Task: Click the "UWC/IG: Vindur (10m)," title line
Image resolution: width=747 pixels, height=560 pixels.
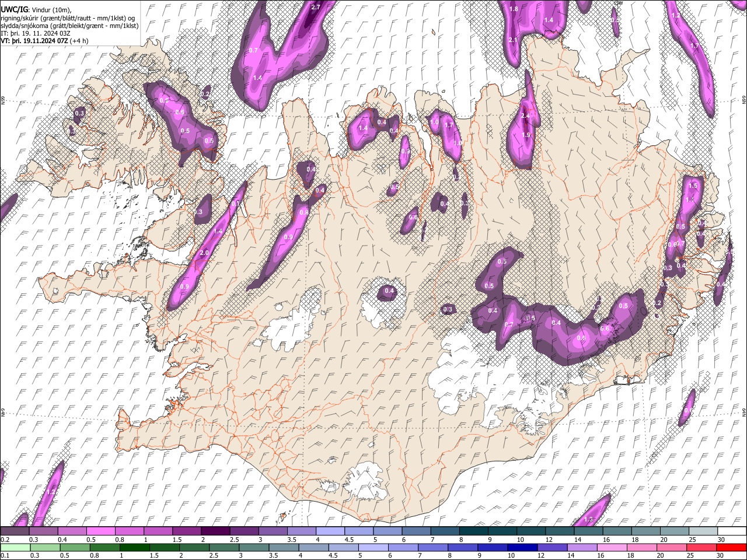Action: click(x=36, y=10)
